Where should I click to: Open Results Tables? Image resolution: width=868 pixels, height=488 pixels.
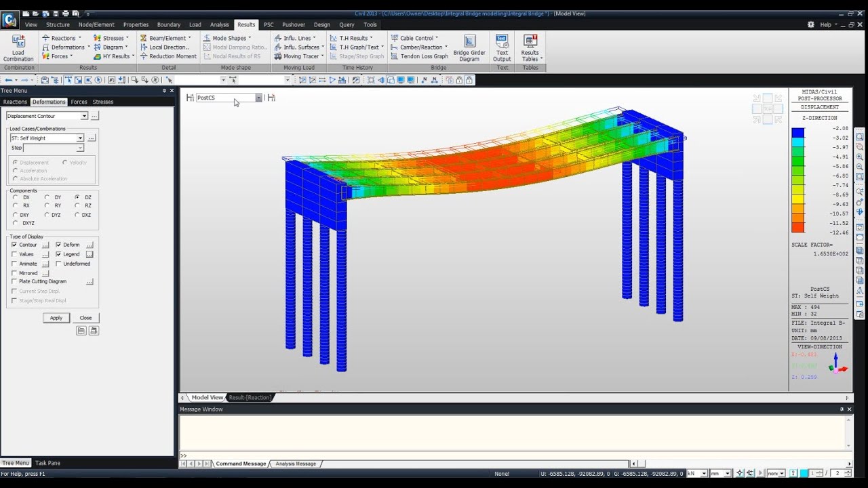[530, 47]
